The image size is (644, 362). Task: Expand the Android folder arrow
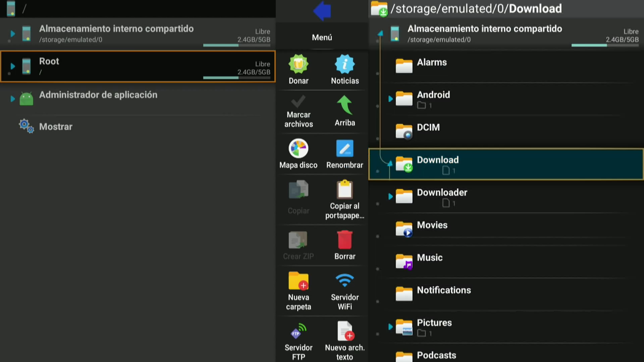(390, 99)
